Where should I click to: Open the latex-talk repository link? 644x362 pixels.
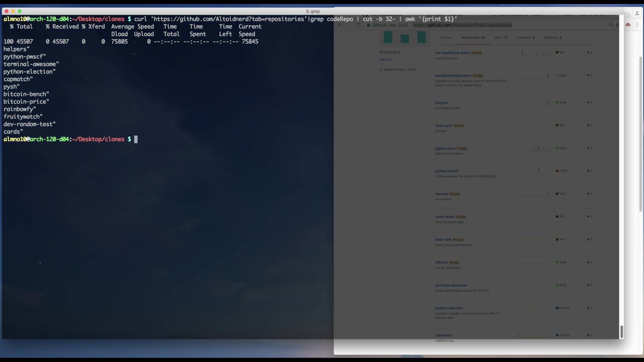[x=443, y=239]
